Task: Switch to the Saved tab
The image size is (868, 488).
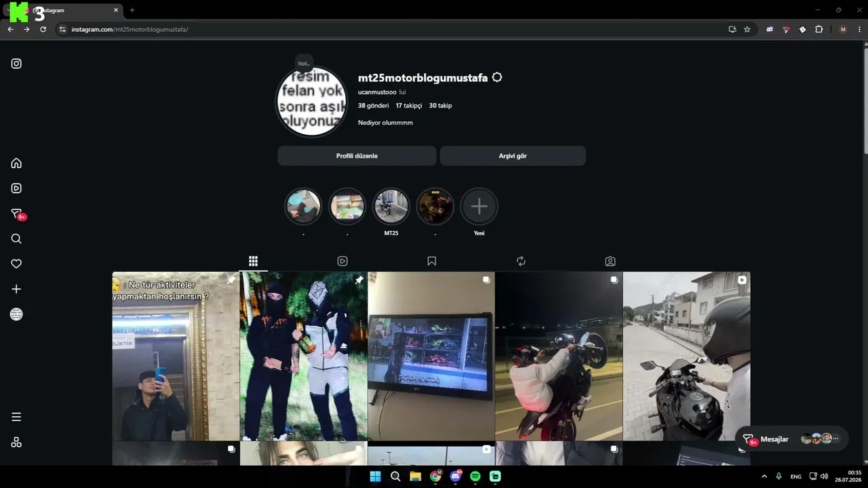Action: click(x=431, y=261)
